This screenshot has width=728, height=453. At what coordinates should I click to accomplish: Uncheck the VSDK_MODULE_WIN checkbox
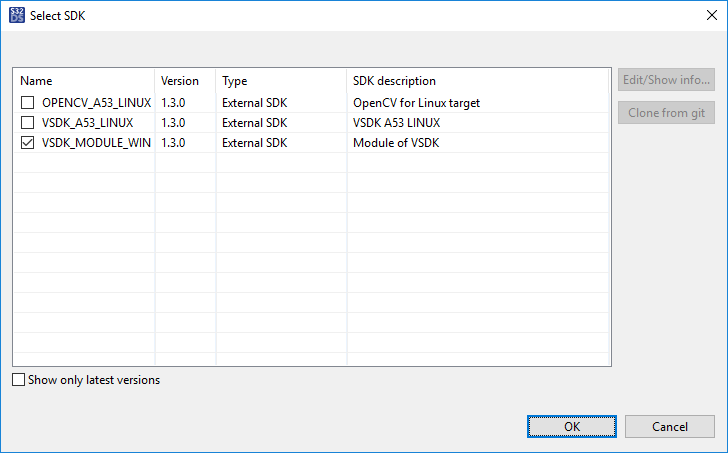coord(27,143)
